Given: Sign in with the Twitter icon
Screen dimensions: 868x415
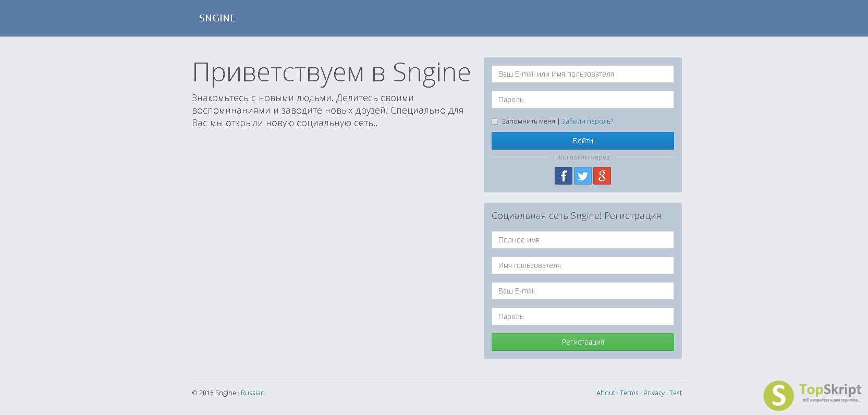Looking at the screenshot, I should (583, 176).
